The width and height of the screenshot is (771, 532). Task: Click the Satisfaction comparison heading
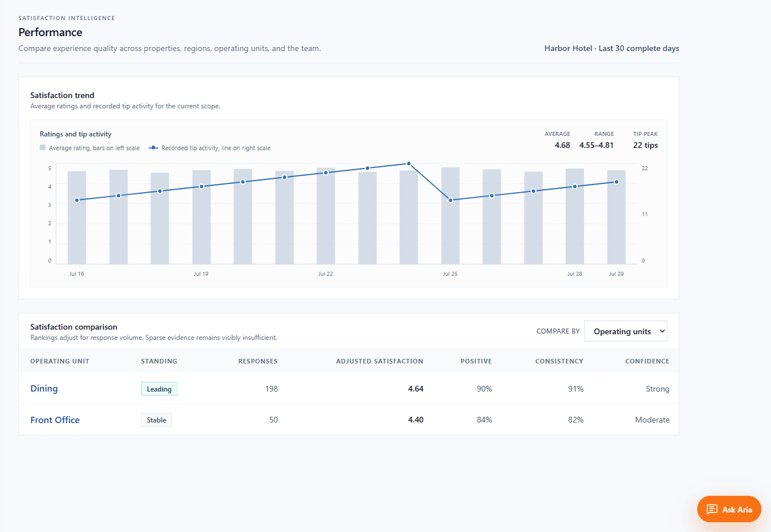[73, 327]
